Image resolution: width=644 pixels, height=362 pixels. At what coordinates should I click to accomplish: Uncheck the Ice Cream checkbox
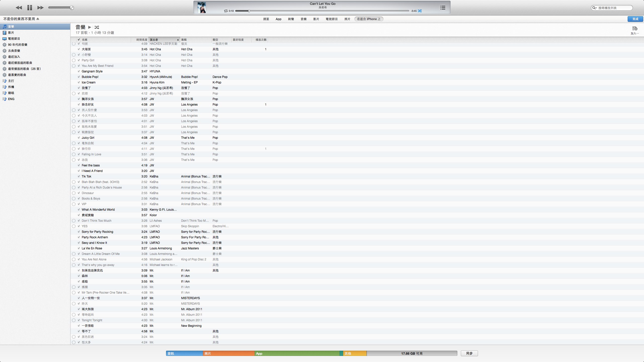tap(79, 82)
